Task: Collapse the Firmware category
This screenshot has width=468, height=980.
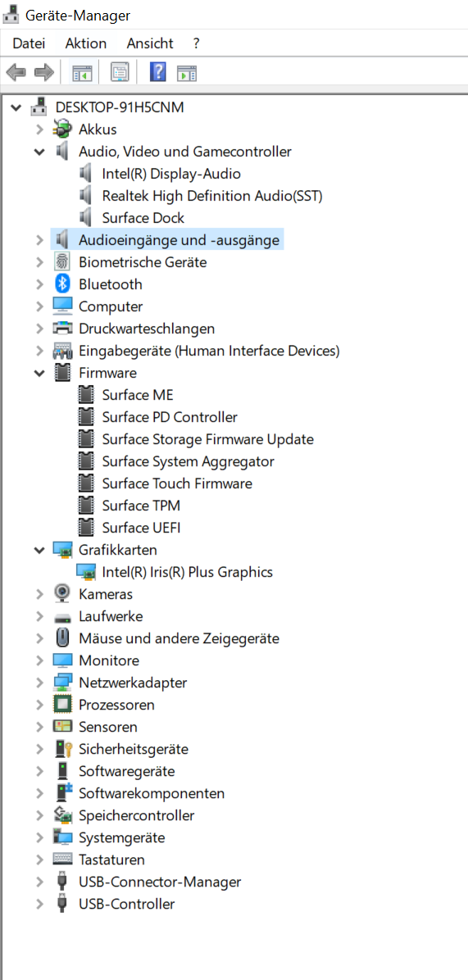Action: [39, 373]
